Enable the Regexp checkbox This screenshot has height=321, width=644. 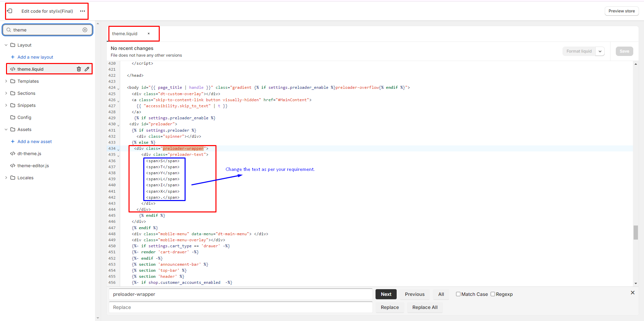493,294
